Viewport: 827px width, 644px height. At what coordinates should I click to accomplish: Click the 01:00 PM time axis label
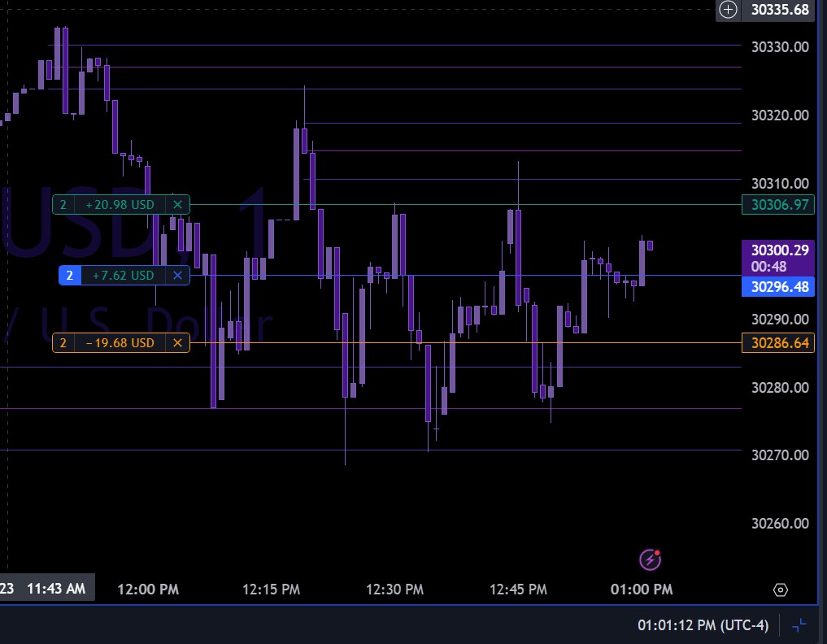tap(642, 590)
